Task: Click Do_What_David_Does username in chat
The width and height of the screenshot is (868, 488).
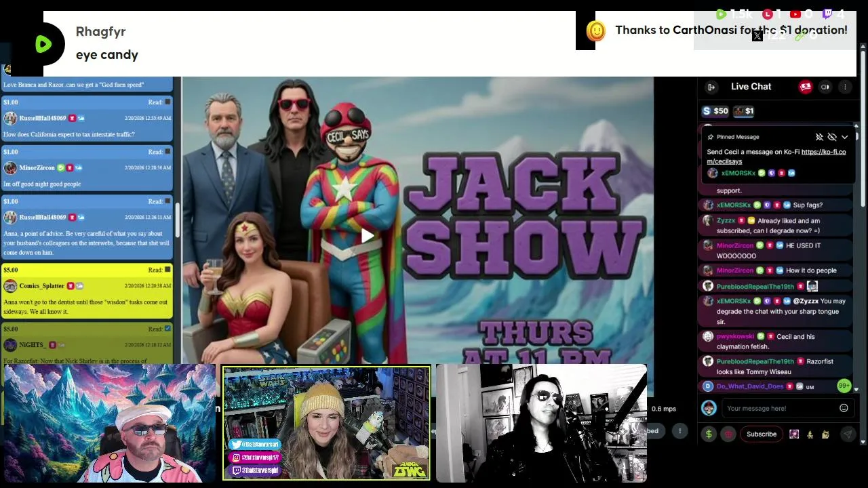Action: pos(749,386)
